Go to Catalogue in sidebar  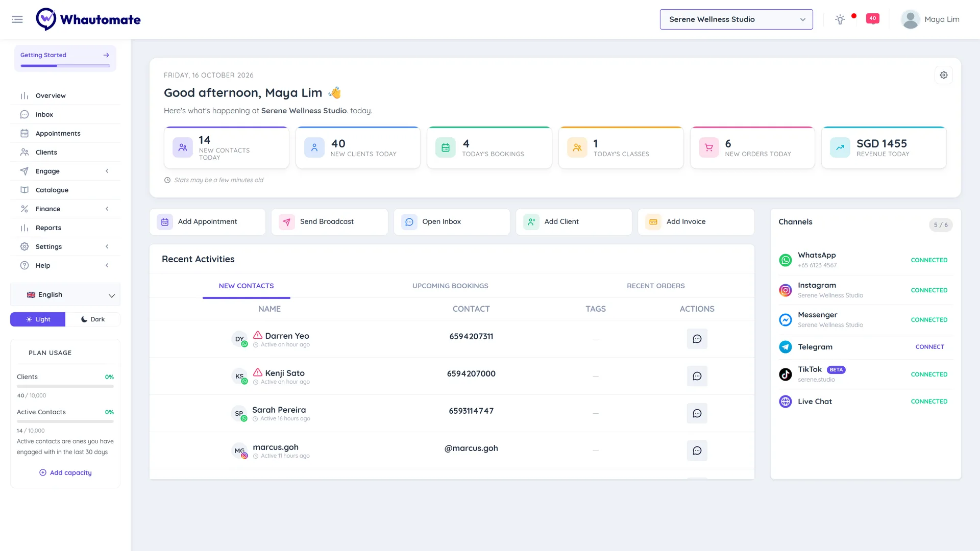point(65,190)
